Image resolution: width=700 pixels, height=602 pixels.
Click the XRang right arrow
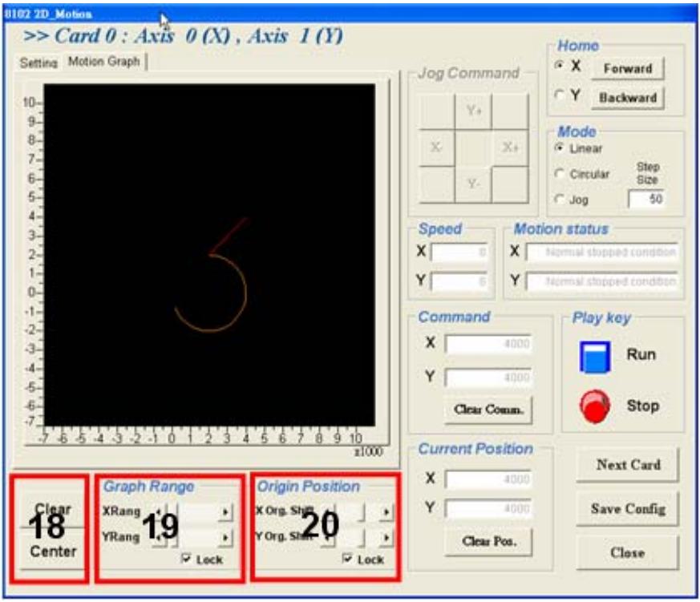225,512
